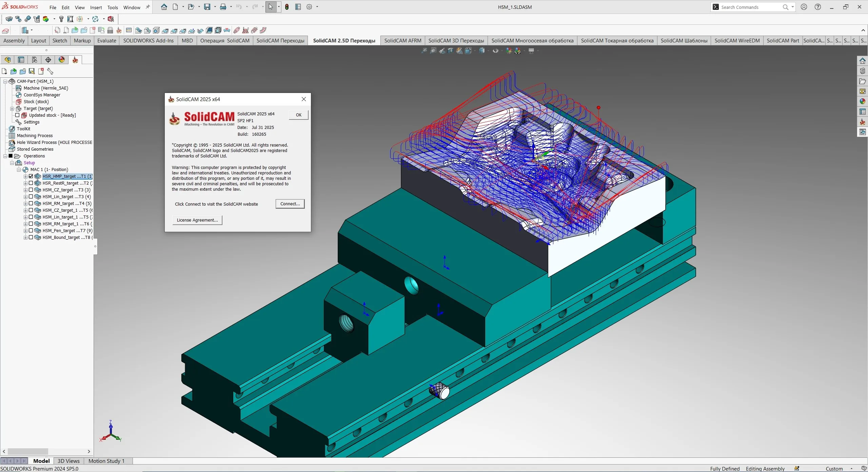Click the License Agreement... button
This screenshot has height=472, width=868.
[197, 220]
